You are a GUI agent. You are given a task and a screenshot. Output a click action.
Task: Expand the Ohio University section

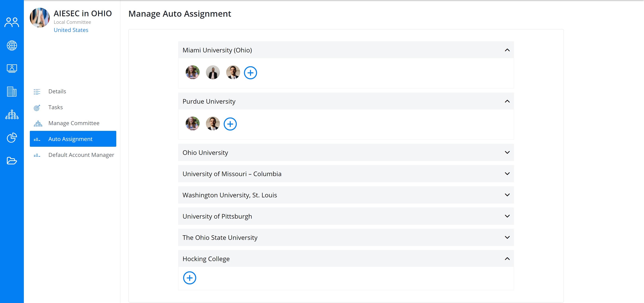(x=507, y=152)
